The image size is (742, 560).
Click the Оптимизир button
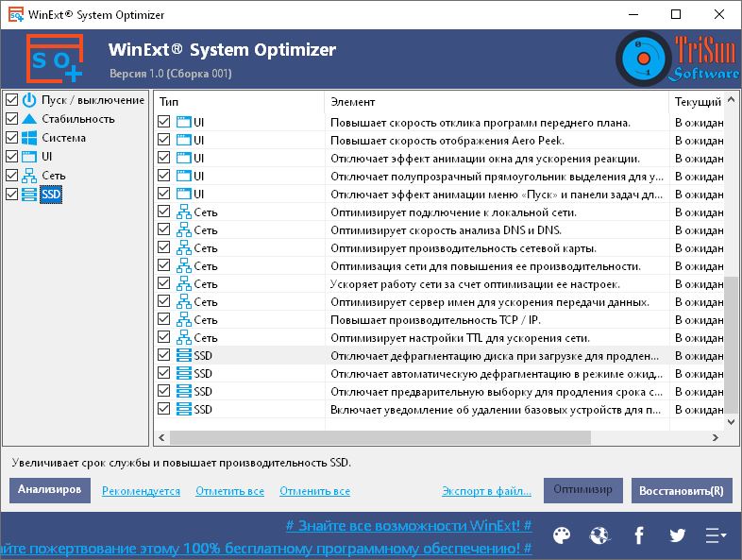click(583, 490)
